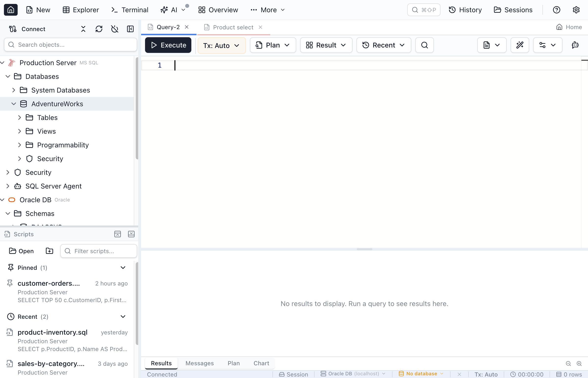Viewport: 588px width, 378px height.
Task: Open the sliders options dropdown in toolbar
Action: point(548,45)
